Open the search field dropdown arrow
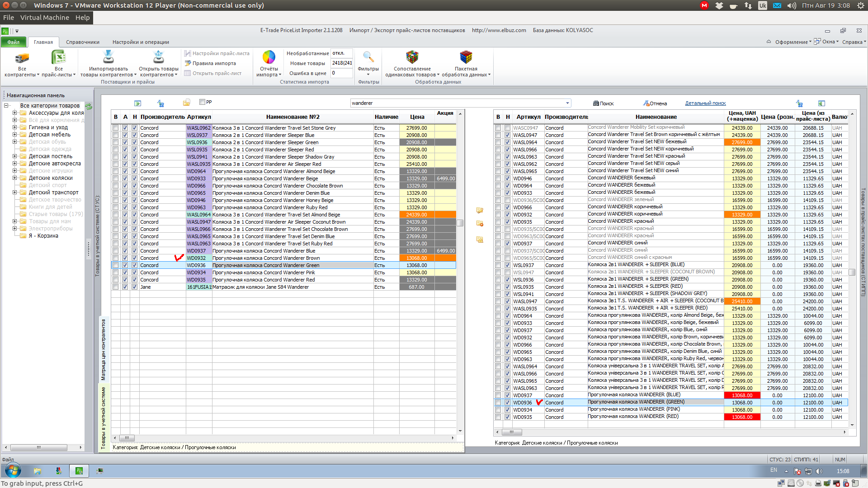Image resolution: width=868 pixels, height=488 pixels. pyautogui.click(x=567, y=103)
